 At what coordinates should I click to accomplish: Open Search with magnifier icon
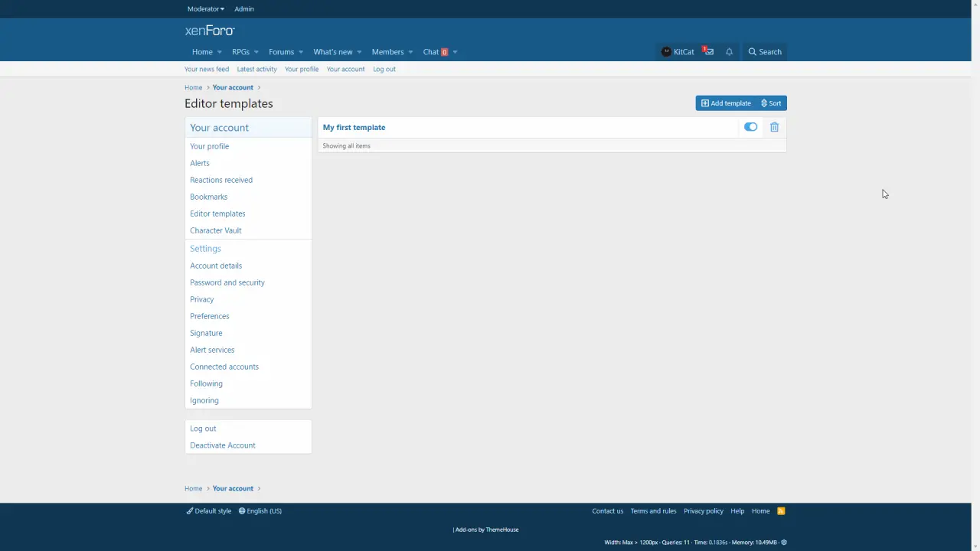(765, 52)
